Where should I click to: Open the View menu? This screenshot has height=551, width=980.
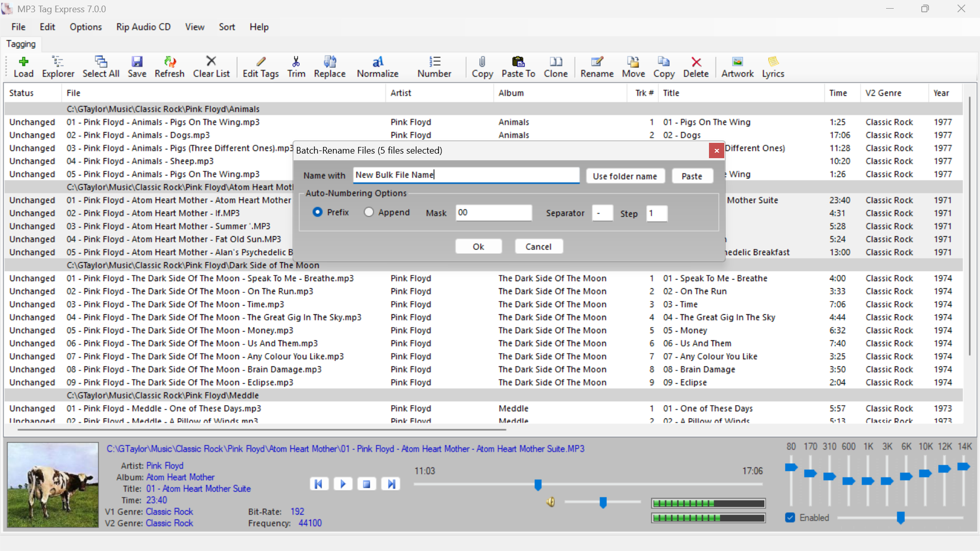click(x=194, y=27)
